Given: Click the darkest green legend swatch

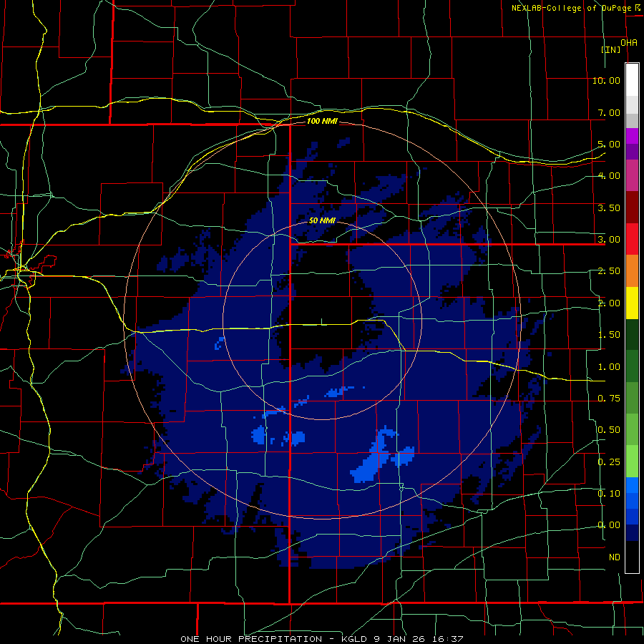Looking at the screenshot, I should click(632, 335).
